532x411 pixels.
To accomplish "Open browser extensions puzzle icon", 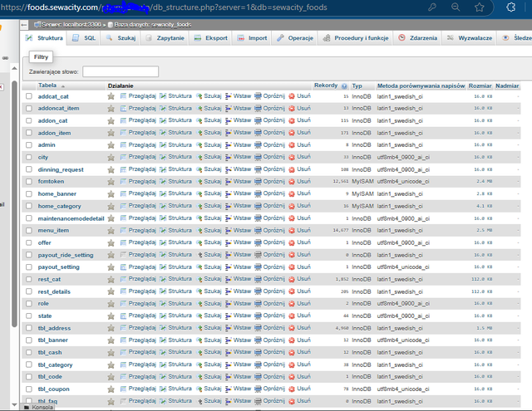I will coord(511,7).
